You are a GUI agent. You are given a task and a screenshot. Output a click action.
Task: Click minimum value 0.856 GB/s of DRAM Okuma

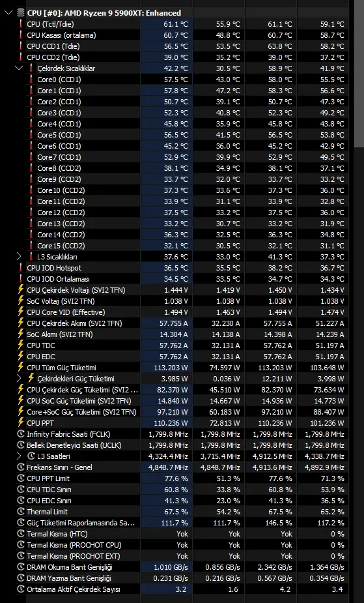point(222,567)
